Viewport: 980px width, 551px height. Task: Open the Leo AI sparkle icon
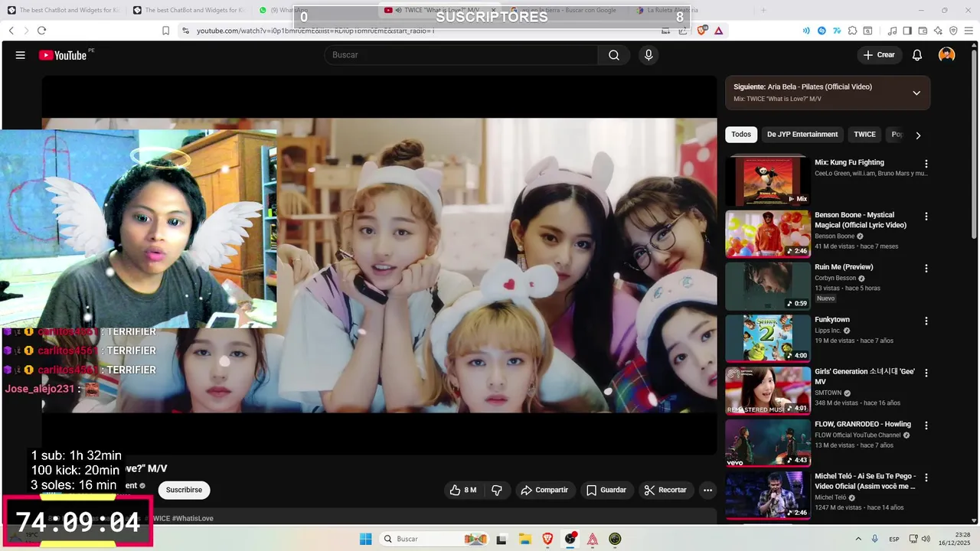tap(938, 31)
